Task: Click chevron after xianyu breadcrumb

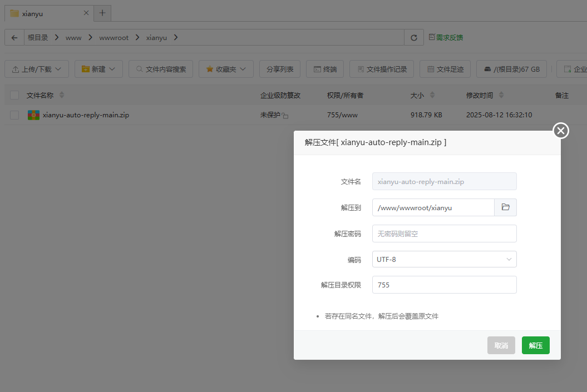Action: point(176,37)
